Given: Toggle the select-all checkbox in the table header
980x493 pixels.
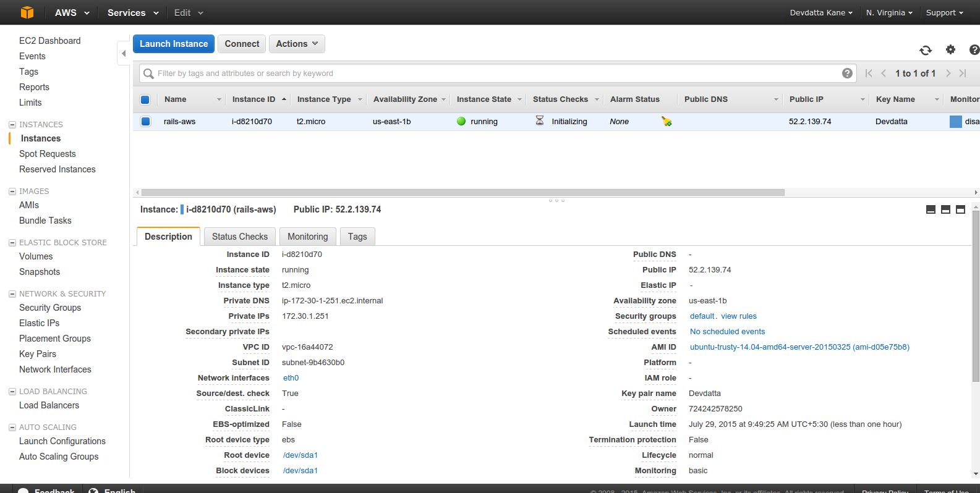Looking at the screenshot, I should tap(145, 99).
